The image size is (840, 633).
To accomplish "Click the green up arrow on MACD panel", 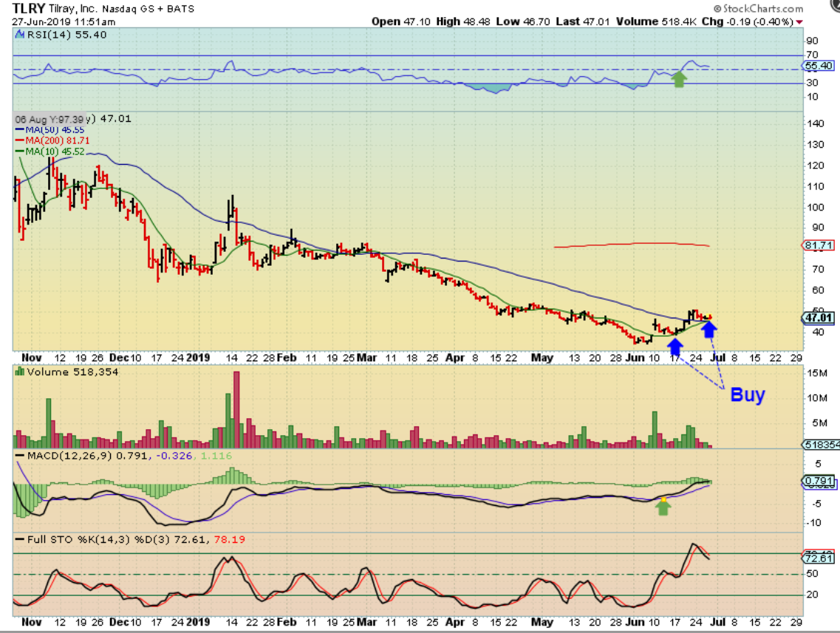I will tap(663, 505).
